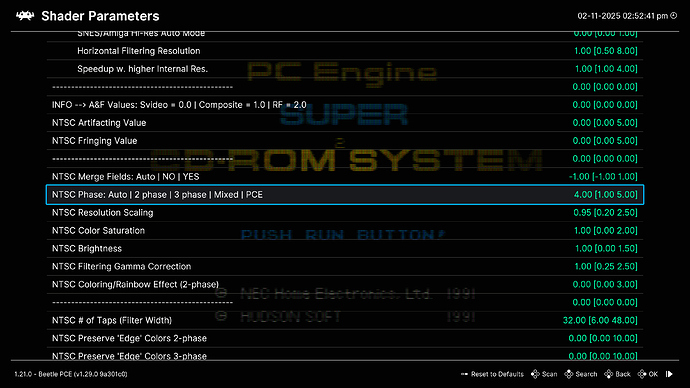
Task: Select NTSC Preserve 'Edge' Colors 3-phase
Action: (345, 355)
